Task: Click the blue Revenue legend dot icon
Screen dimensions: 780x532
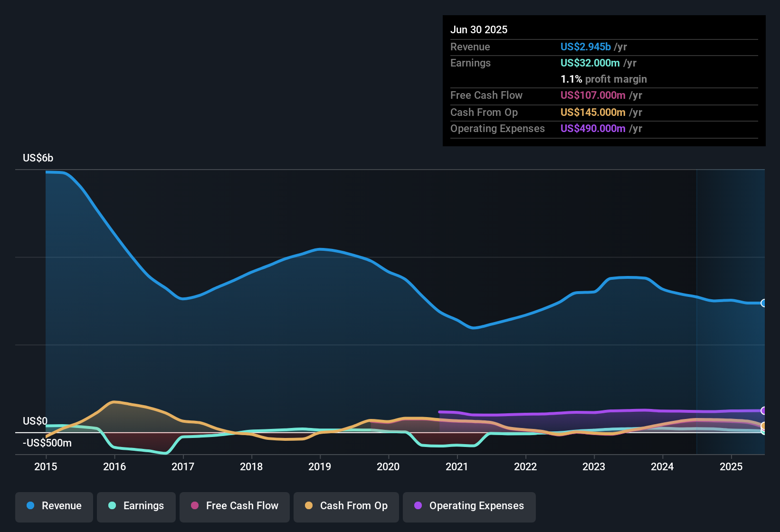Action: tap(29, 506)
